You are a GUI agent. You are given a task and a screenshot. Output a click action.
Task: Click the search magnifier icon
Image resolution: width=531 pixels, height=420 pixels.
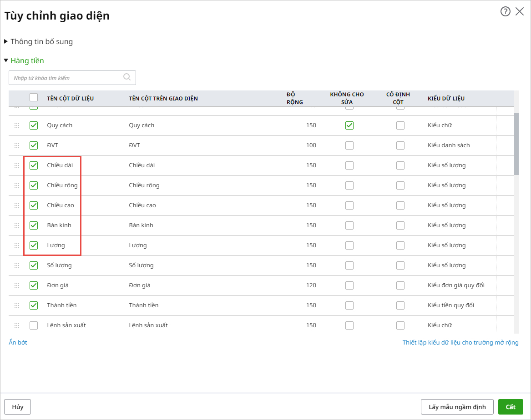(127, 77)
